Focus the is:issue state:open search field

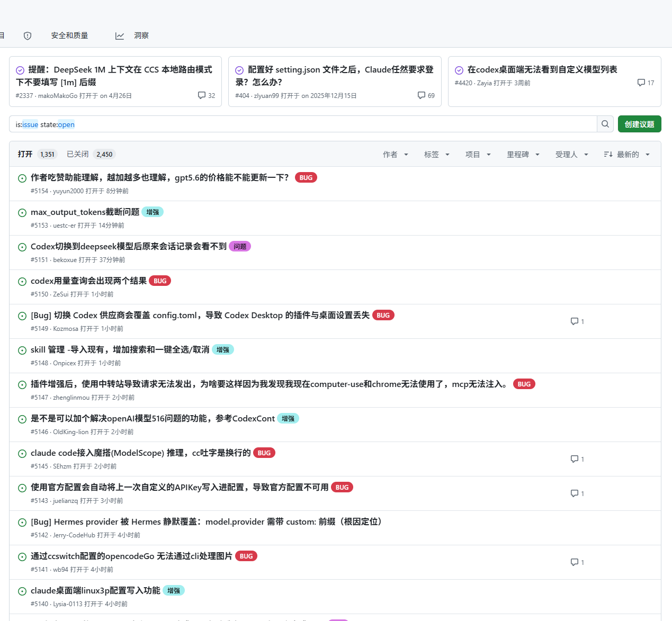click(303, 124)
